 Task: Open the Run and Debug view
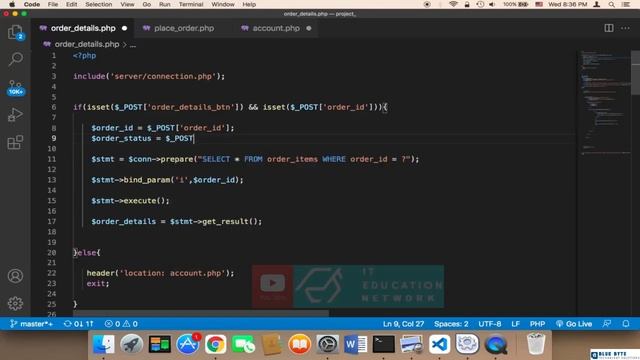click(15, 115)
